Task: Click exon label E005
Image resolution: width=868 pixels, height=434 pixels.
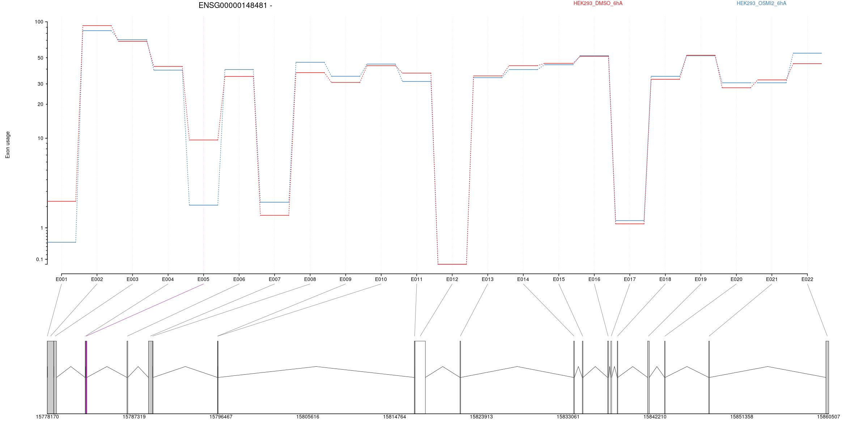Action: 203,279
